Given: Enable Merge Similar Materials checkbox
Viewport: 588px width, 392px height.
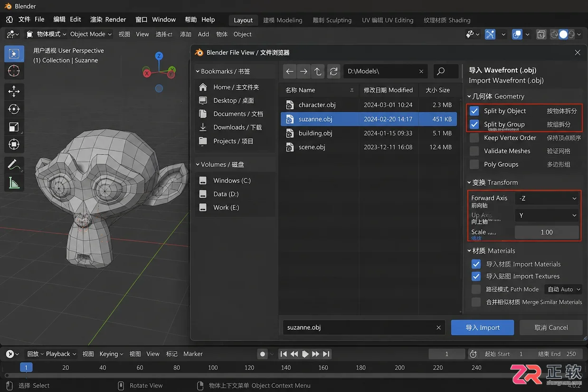Looking at the screenshot, I should (476, 302).
